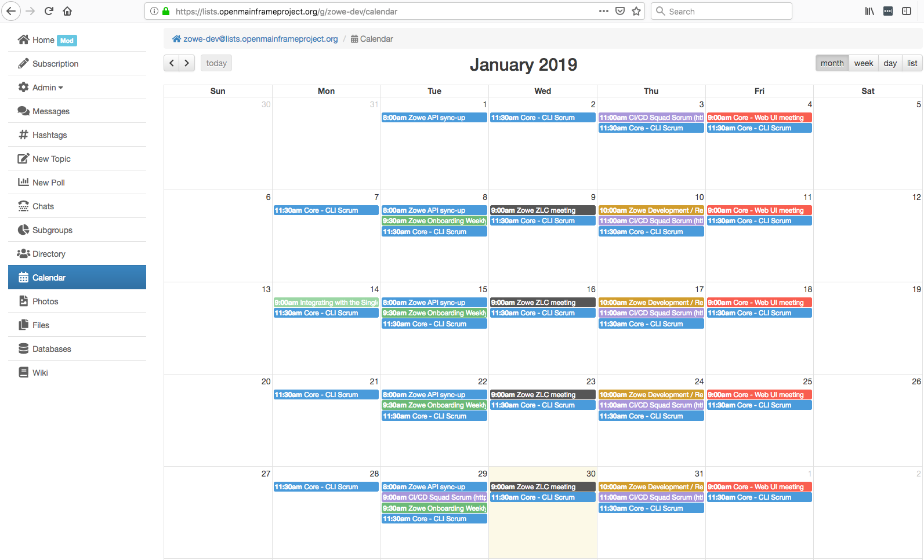Open Zowe ZLC meeting event on January 30

543,487
